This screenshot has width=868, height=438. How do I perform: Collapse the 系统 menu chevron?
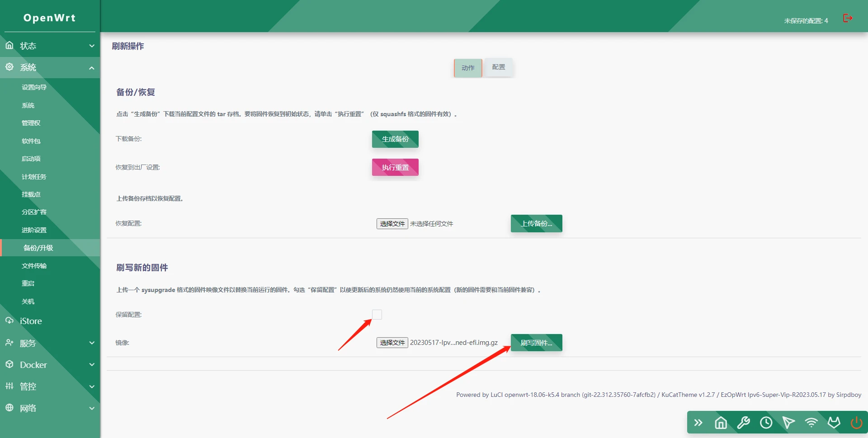92,68
